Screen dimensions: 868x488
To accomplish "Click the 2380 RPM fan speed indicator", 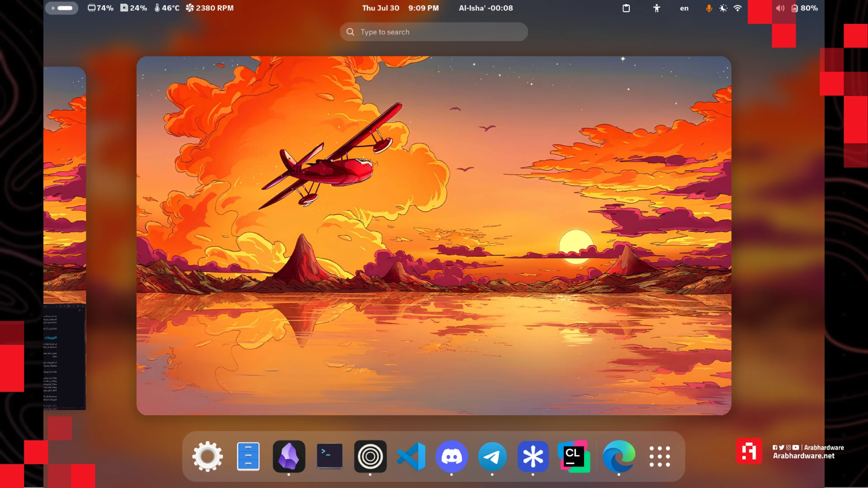I will coord(210,8).
